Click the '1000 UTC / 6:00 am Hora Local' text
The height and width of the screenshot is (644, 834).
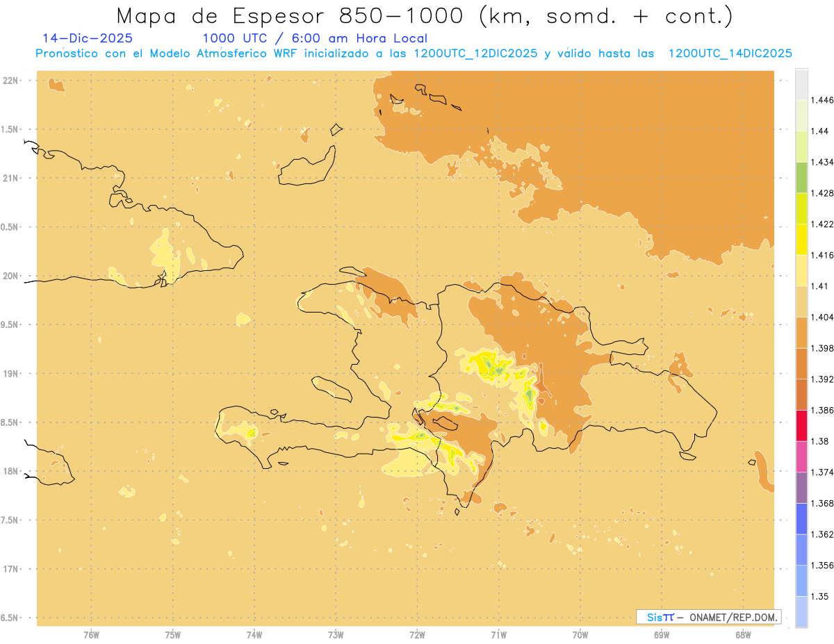click(x=315, y=39)
